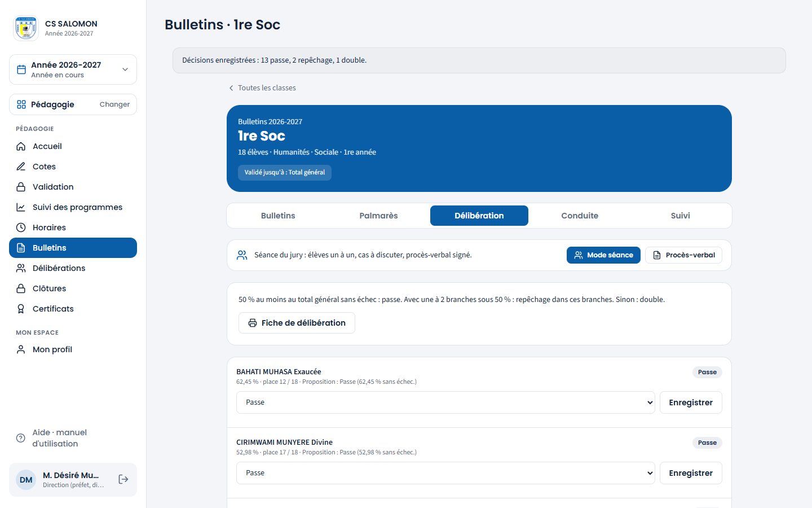Click the people icon for Délibérations
This screenshot has height=508, width=812.
coord(21,268)
